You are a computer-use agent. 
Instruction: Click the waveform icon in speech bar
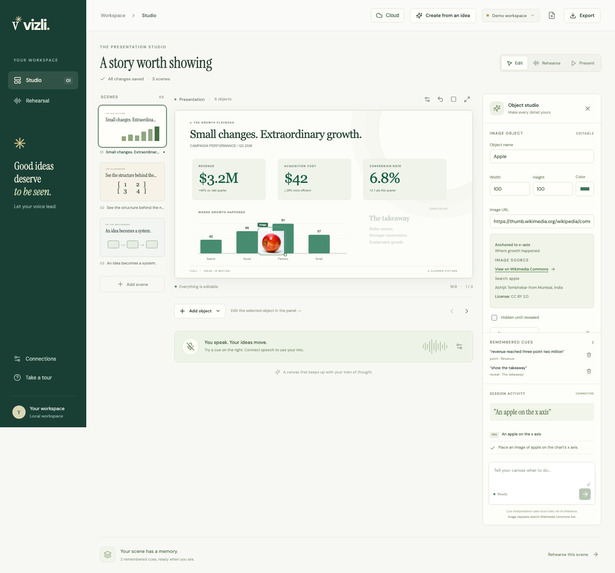pos(435,346)
